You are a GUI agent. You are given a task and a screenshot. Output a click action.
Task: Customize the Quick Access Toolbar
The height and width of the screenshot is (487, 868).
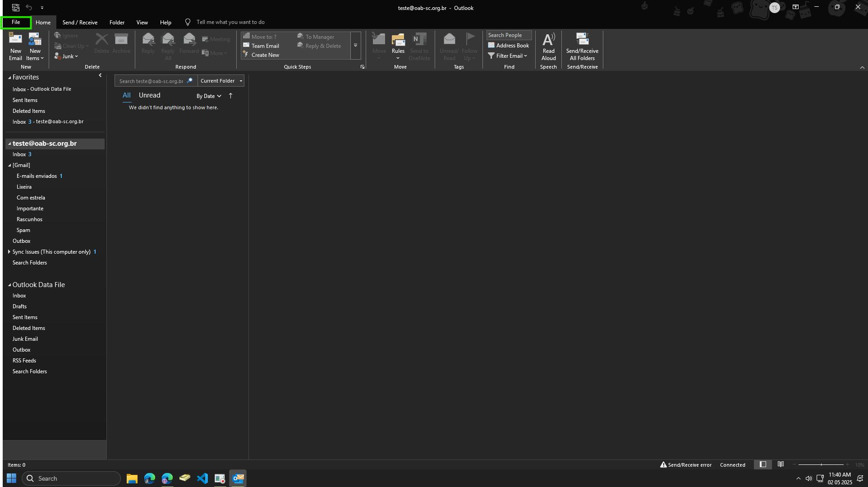[42, 8]
